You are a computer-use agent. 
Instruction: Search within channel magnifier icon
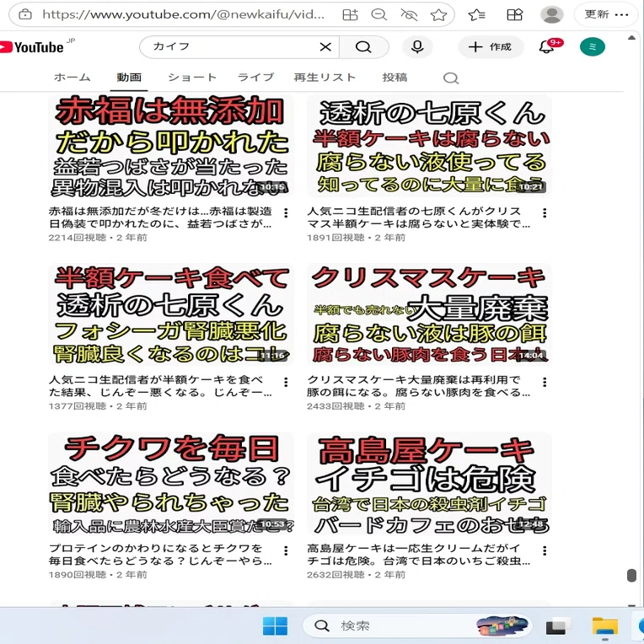[451, 78]
